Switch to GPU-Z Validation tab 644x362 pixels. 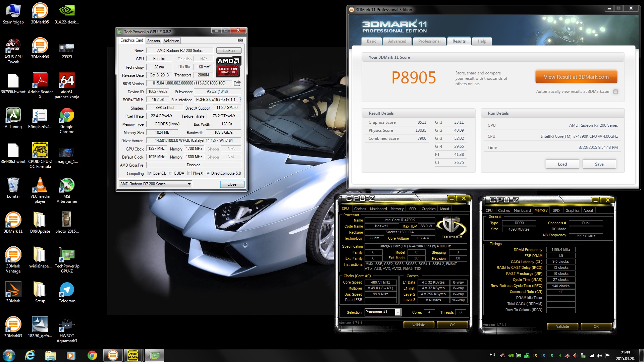coord(171,41)
